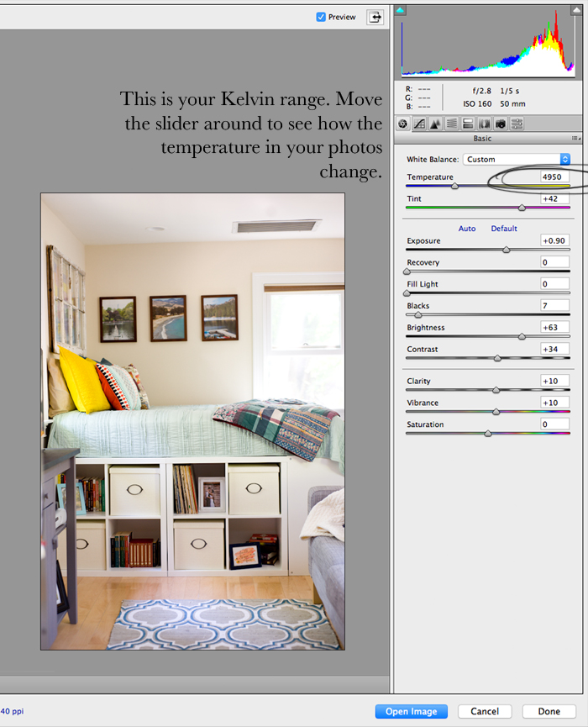588x727 pixels.
Task: Click the Recovery value field
Action: [x=554, y=262]
